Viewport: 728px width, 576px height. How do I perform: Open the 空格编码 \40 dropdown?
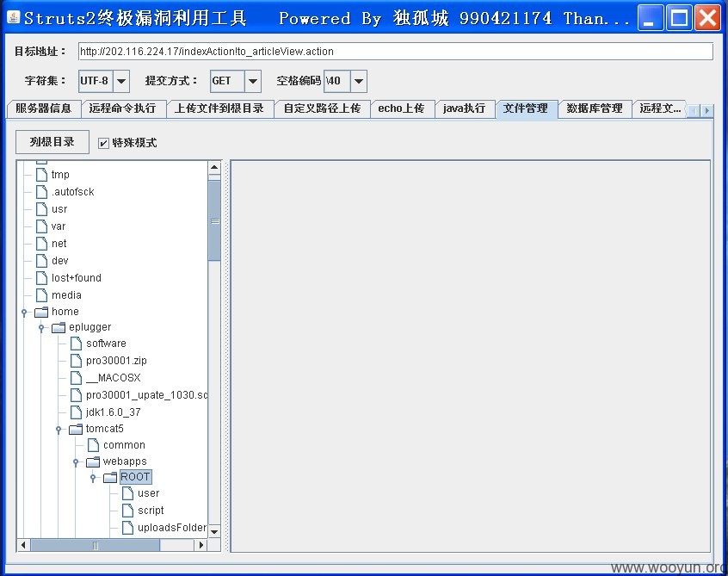click(359, 81)
